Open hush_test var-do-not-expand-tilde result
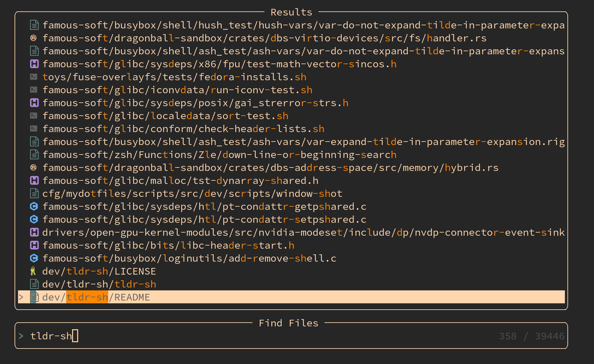 [x=291, y=25]
